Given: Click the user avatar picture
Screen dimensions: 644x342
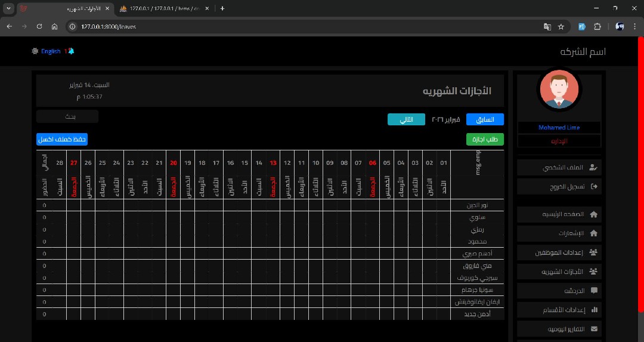Looking at the screenshot, I should click(x=559, y=89).
